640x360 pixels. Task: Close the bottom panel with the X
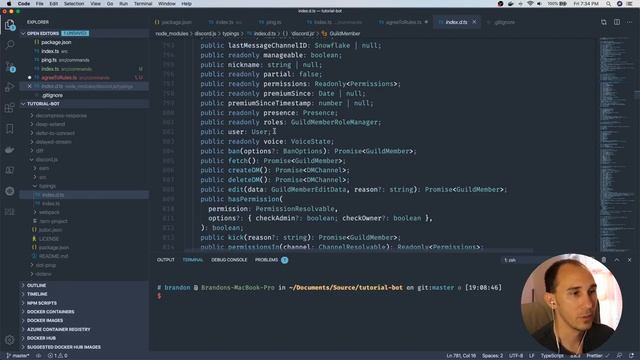click(x=629, y=260)
